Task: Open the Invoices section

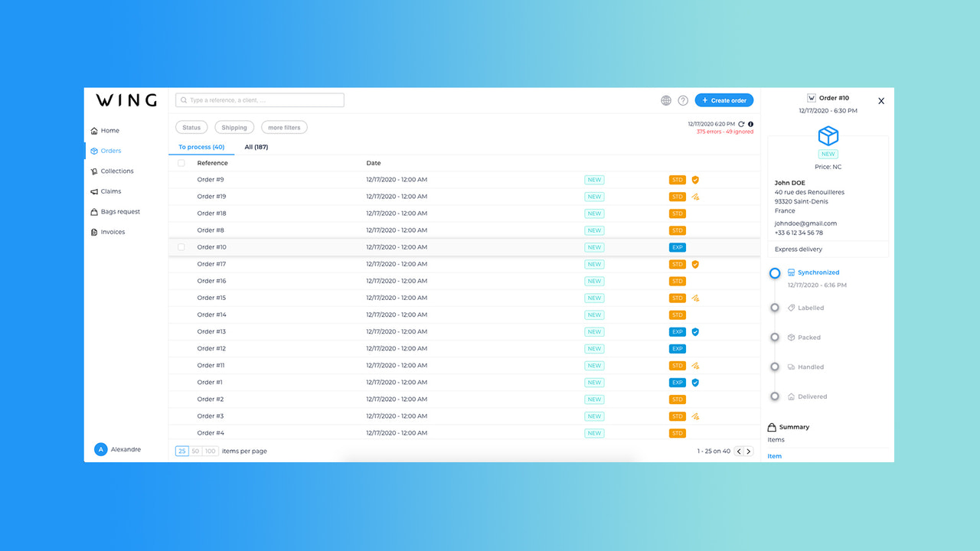Action: tap(111, 232)
